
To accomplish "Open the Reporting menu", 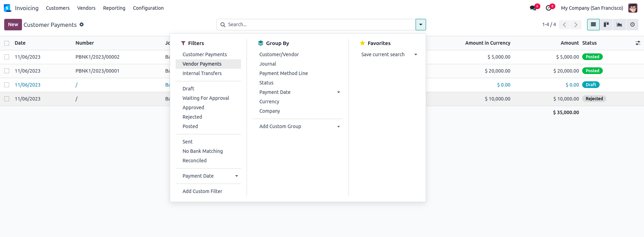I will point(114,8).
